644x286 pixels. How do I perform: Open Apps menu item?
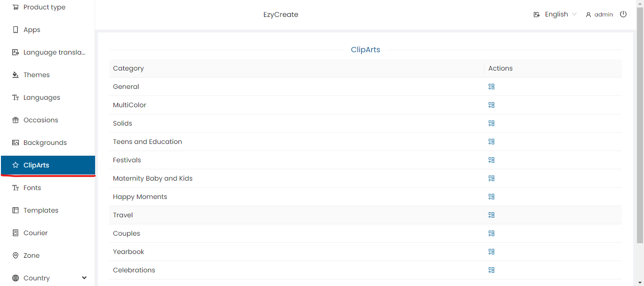pyautogui.click(x=48, y=30)
